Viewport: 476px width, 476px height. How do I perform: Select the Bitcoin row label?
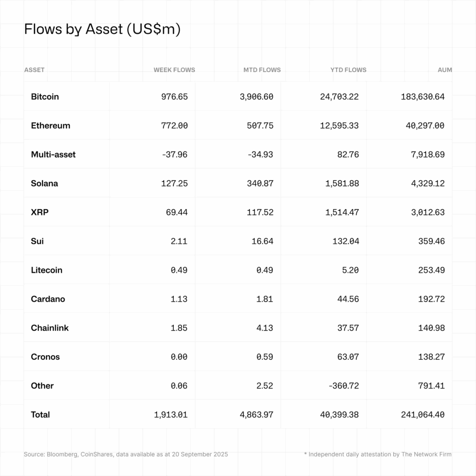[45, 97]
